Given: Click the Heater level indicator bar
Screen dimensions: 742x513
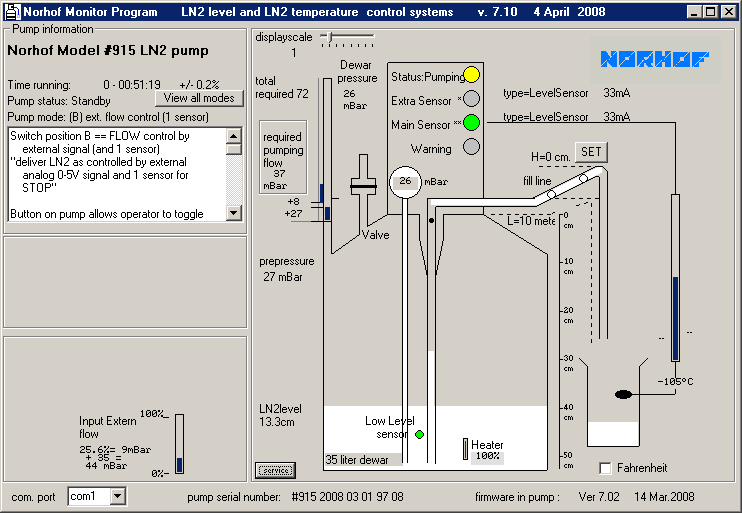Looking at the screenshot, I should tap(465, 449).
